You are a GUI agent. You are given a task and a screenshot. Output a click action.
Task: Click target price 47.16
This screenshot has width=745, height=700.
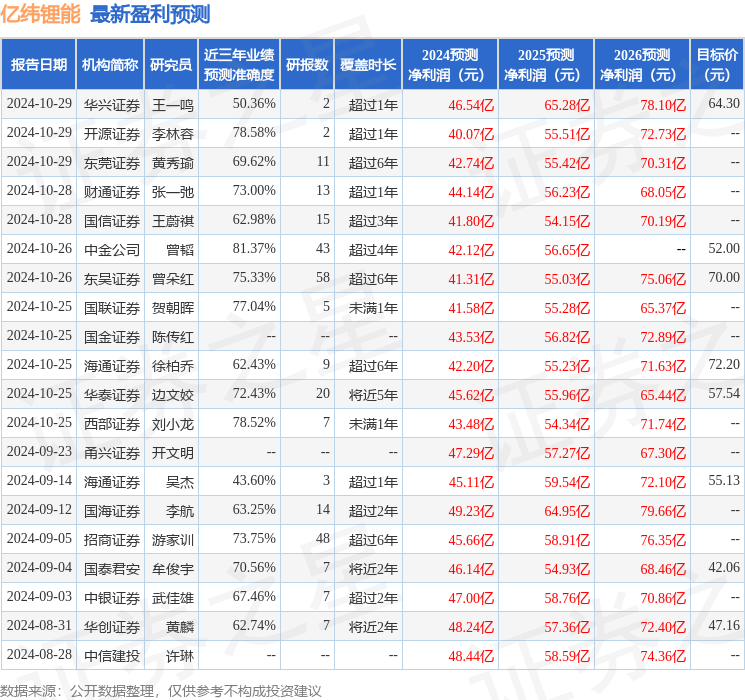(x=724, y=625)
